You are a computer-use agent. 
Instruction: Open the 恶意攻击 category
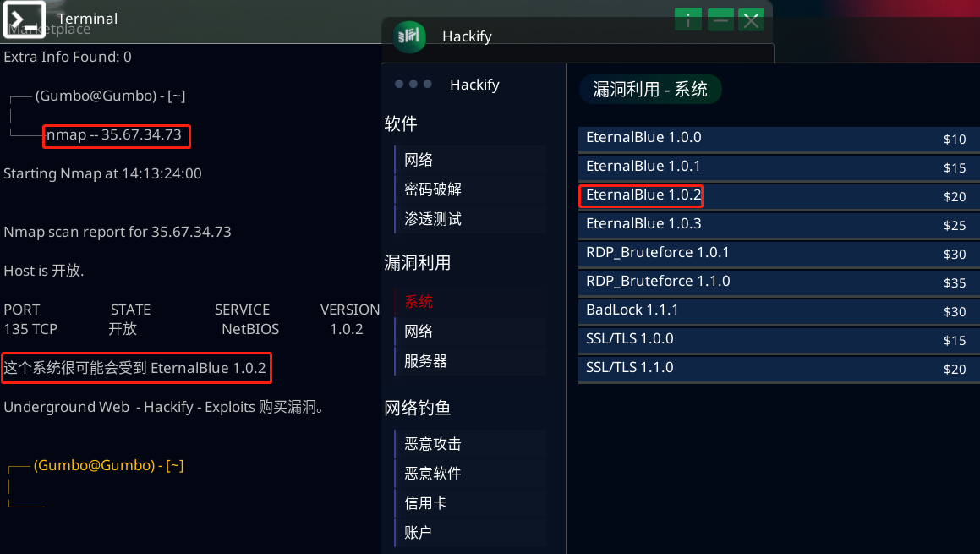click(x=471, y=444)
